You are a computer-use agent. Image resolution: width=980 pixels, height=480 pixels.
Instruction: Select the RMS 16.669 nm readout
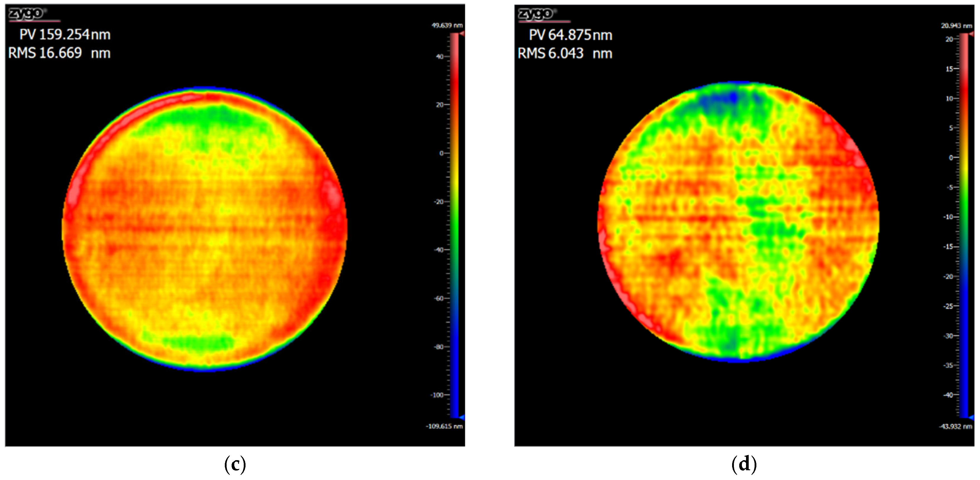(x=59, y=53)
